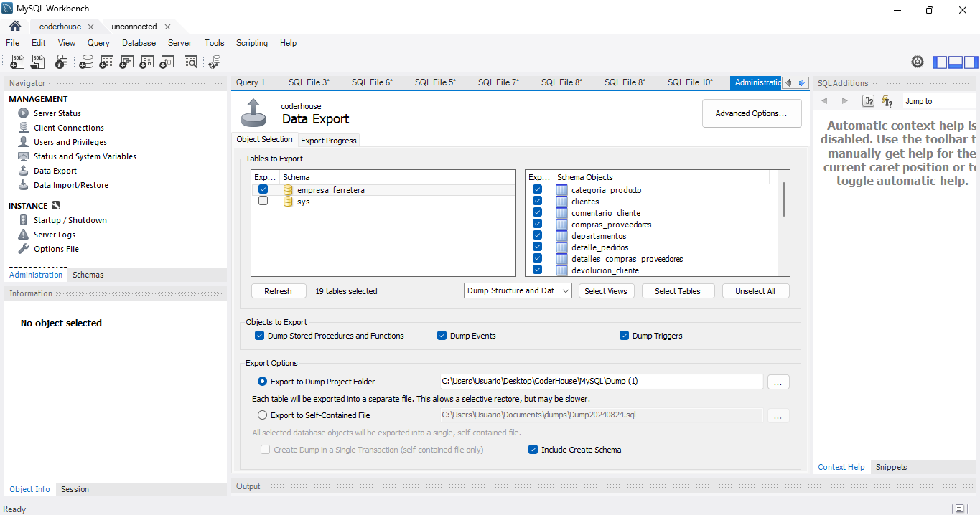Click manual context help icon

pyautogui.click(x=869, y=101)
